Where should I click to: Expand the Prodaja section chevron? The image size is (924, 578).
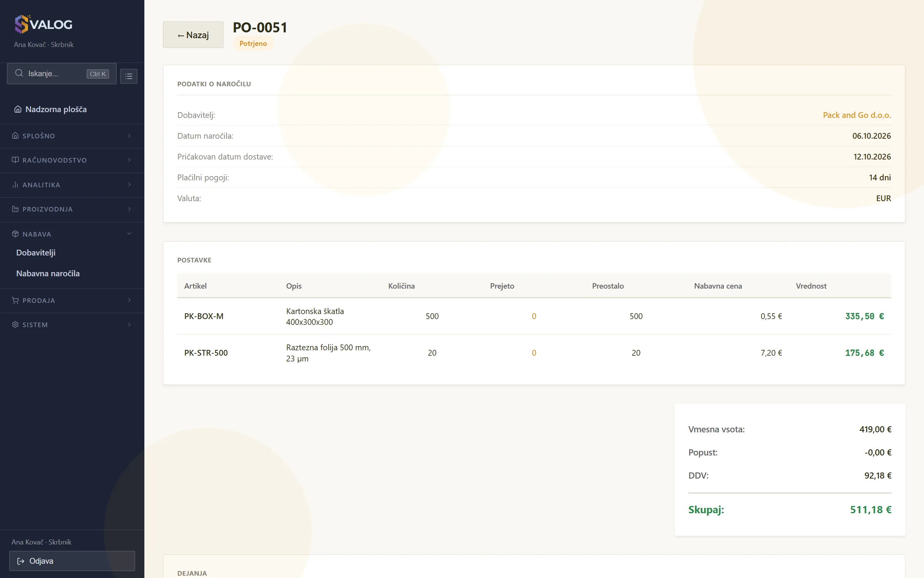pos(129,300)
